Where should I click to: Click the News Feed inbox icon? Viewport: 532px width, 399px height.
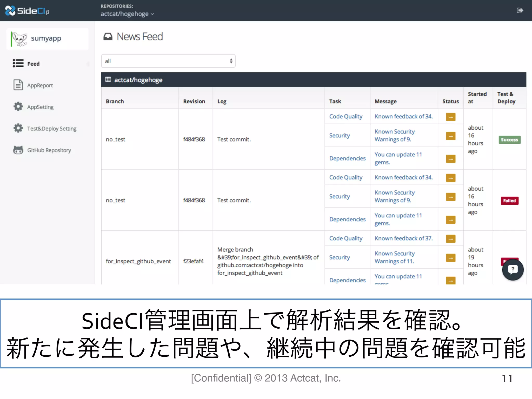[108, 37]
